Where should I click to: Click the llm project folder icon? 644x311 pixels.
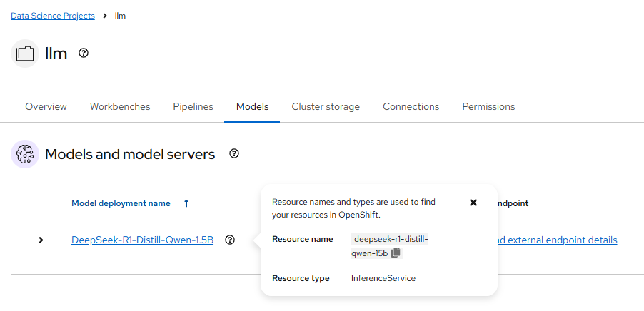coord(25,53)
